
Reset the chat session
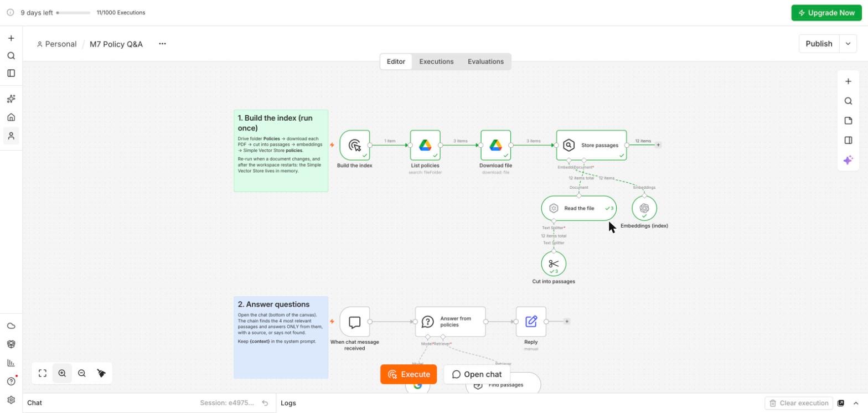265,403
